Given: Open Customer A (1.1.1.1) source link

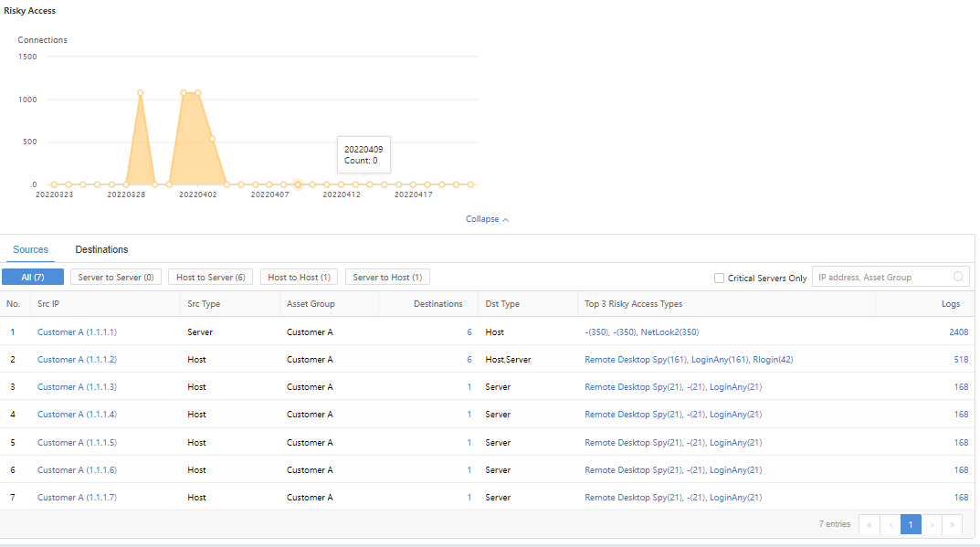Looking at the screenshot, I should coord(77,332).
